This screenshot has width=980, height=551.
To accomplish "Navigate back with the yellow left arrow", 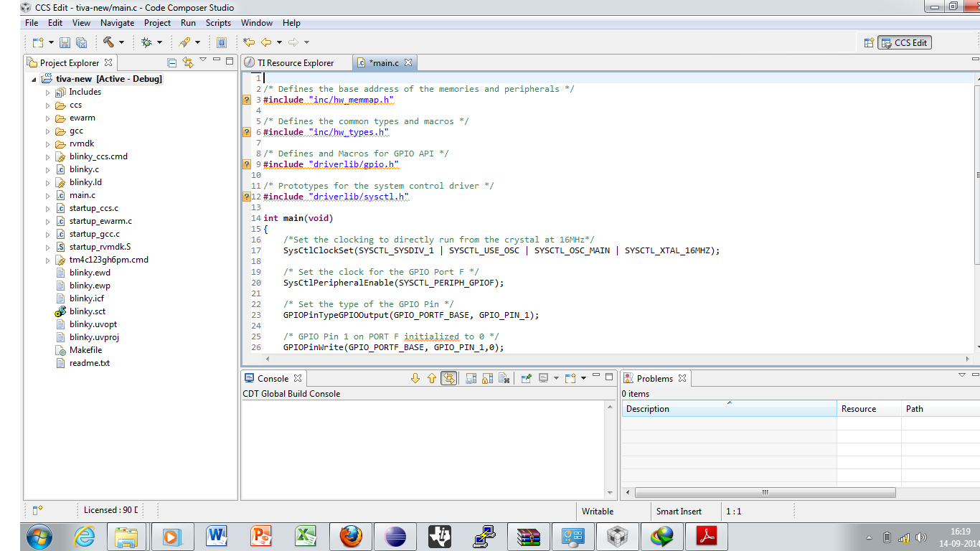I will [266, 42].
